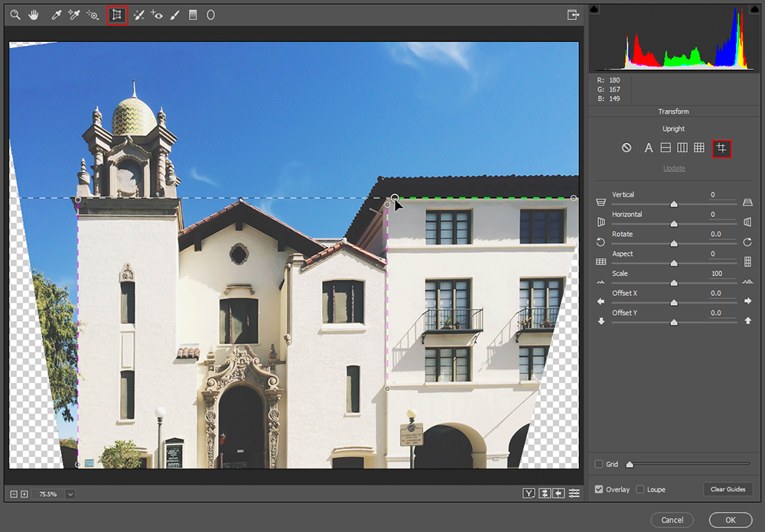Image resolution: width=765 pixels, height=532 pixels.
Task: Apply Guided Upright mode
Action: point(721,148)
